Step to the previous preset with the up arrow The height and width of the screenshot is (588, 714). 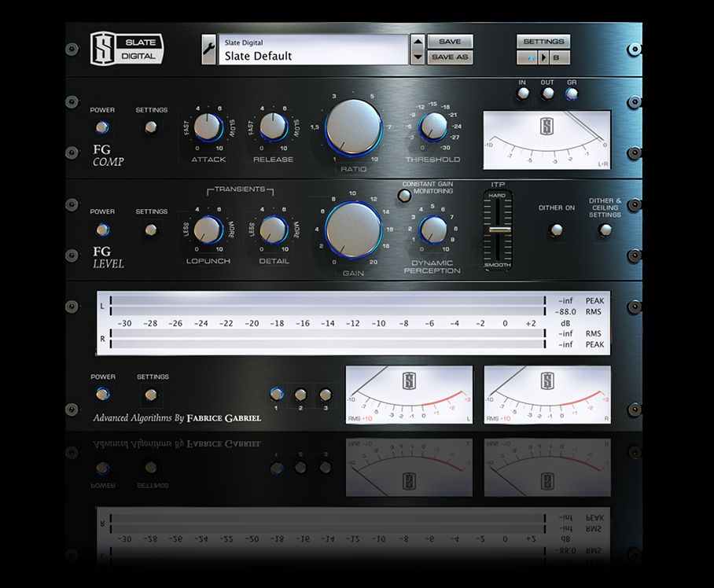pos(418,42)
